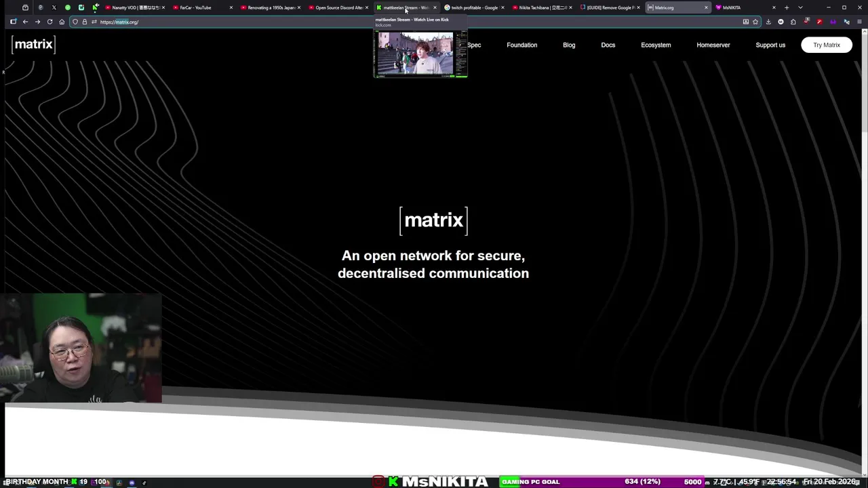Click the central Matrix hero logo
Screen dimensions: 868x488
click(x=433, y=220)
